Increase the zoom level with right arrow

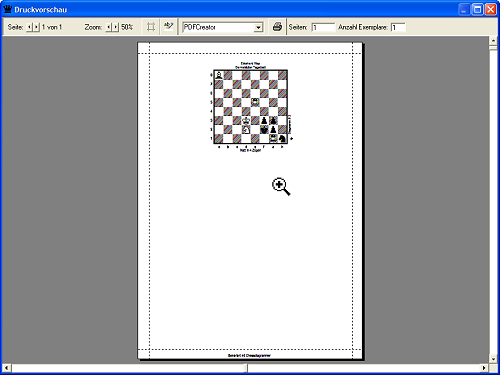coord(115,27)
